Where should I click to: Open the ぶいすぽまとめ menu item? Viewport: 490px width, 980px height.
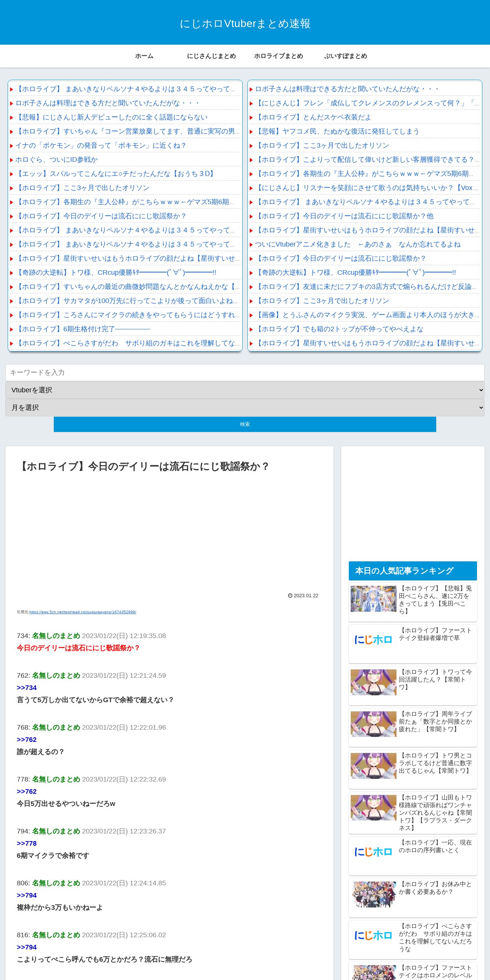tap(346, 56)
